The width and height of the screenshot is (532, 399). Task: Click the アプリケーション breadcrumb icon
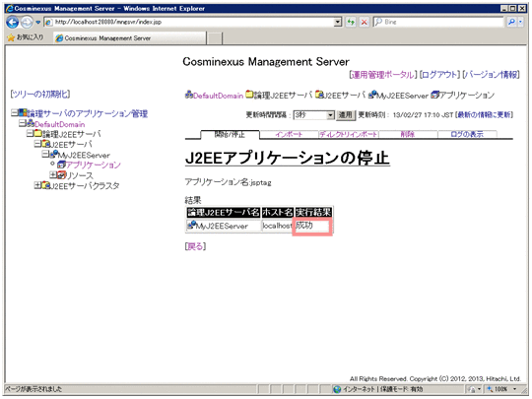click(x=434, y=95)
